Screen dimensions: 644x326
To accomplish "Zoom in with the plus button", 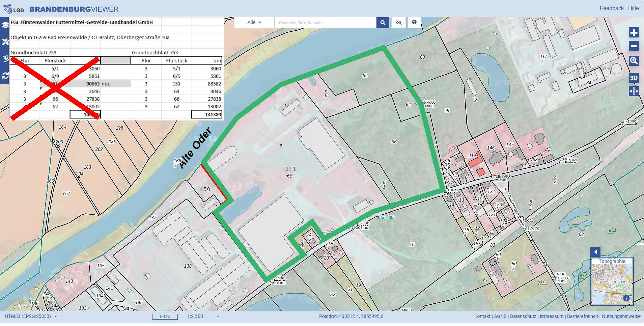I will pos(634,32).
